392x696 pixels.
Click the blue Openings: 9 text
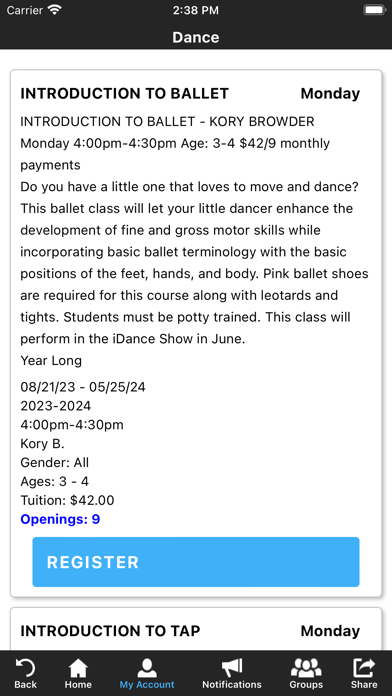60,519
